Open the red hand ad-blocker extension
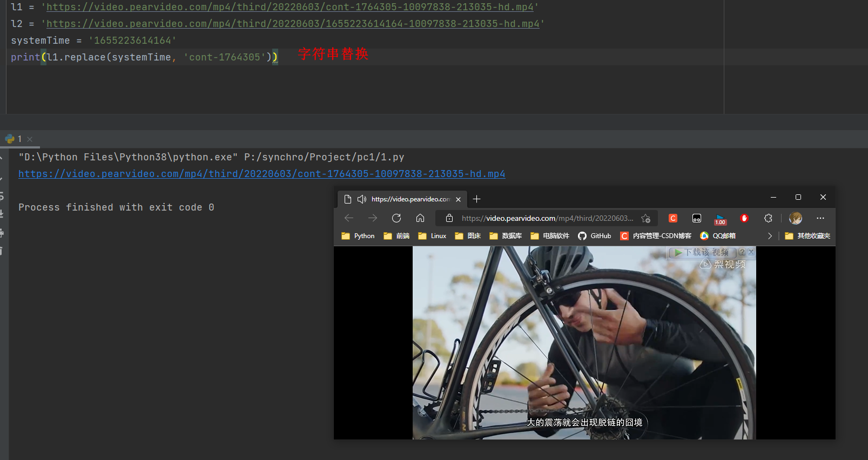868x460 pixels. point(744,218)
